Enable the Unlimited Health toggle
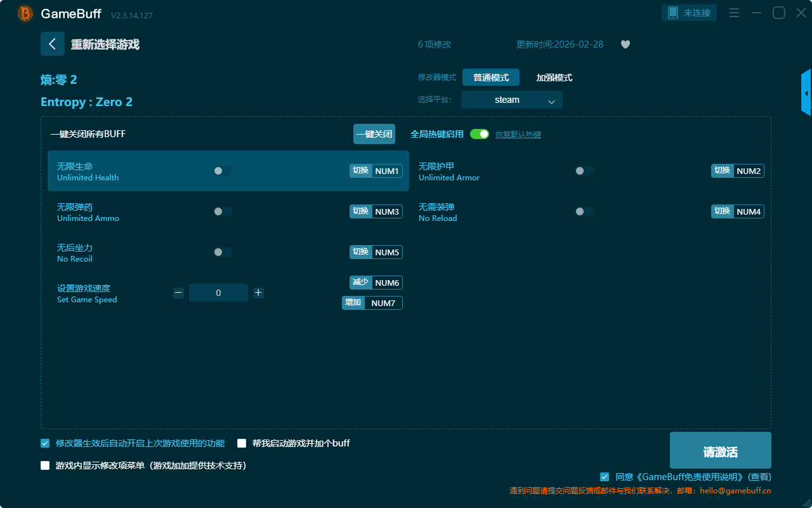 223,171
